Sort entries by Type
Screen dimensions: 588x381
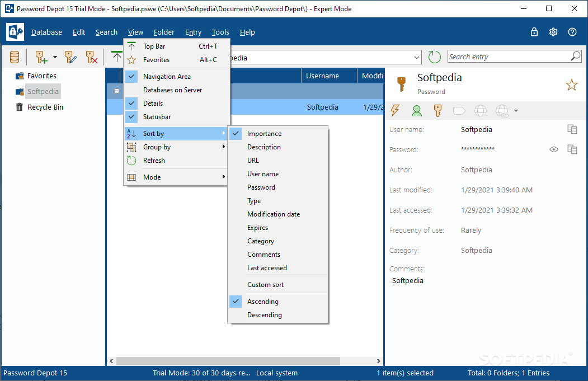pos(278,201)
